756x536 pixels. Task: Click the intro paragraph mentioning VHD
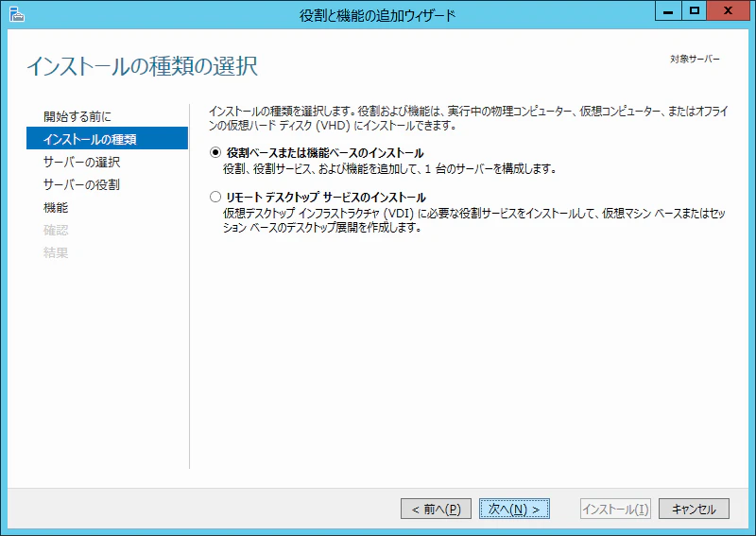(x=468, y=118)
